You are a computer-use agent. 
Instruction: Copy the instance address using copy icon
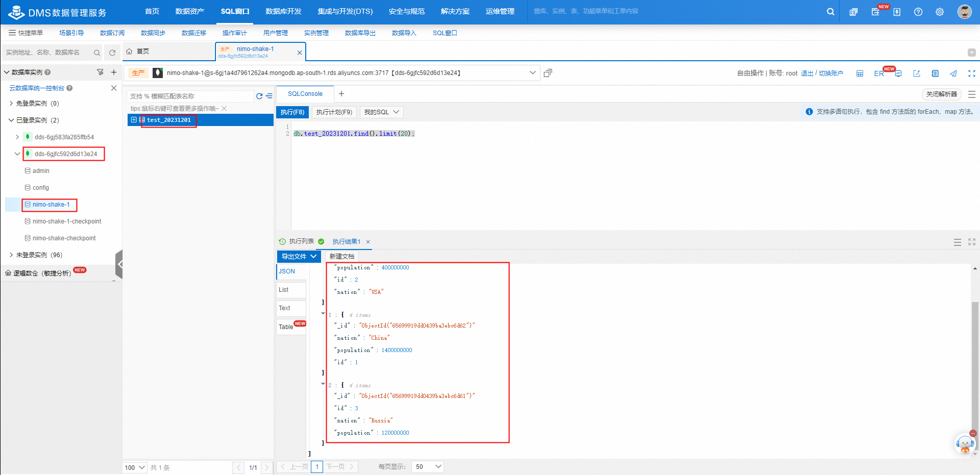click(x=548, y=72)
